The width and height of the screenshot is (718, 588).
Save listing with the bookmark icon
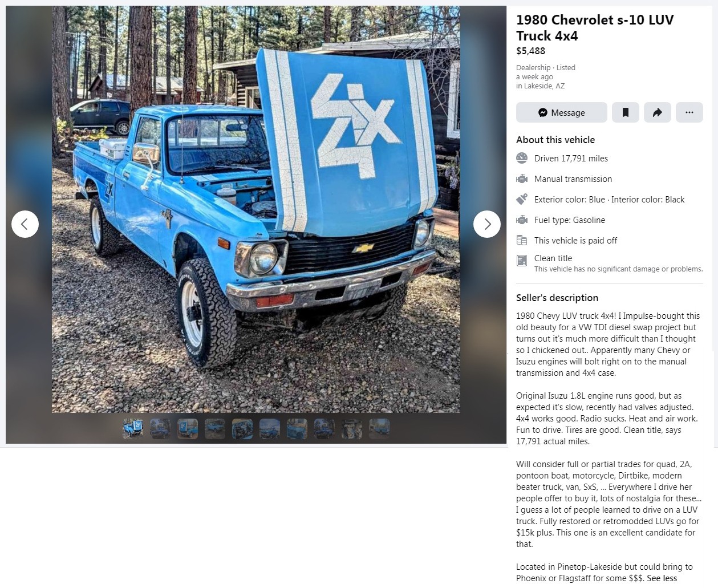tap(625, 112)
